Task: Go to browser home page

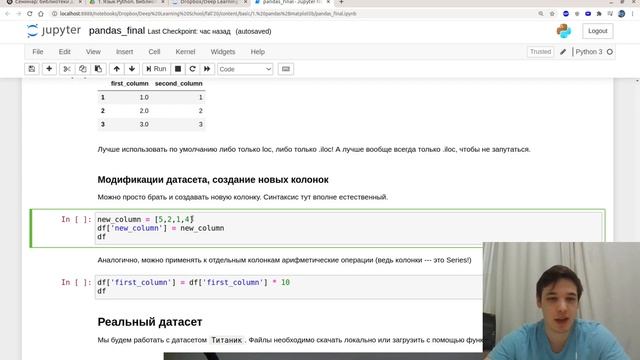Action: (x=41, y=13)
